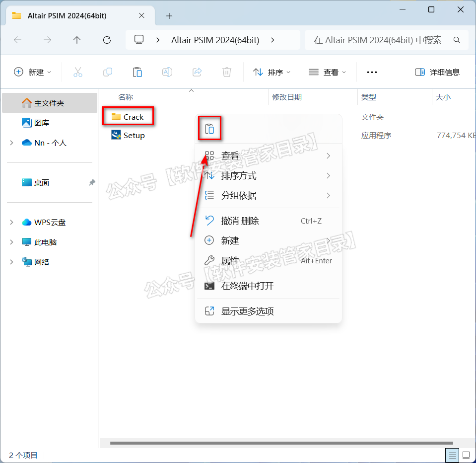Open the three-dot see-more menu
Viewport: 476px width, 463px height.
coord(372,73)
